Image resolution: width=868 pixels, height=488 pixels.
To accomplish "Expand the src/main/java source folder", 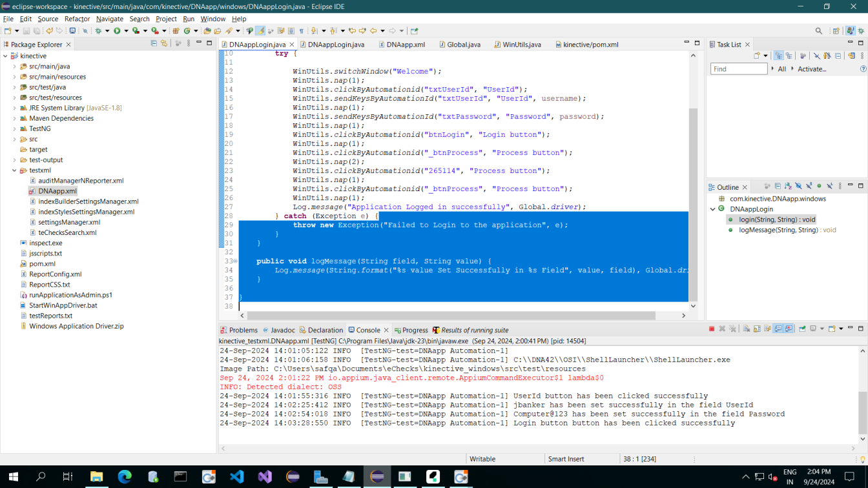I will [14, 66].
